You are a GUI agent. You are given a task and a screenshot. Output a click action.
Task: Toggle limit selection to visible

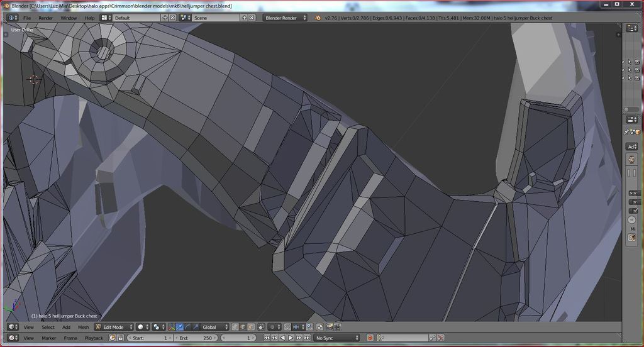click(262, 327)
